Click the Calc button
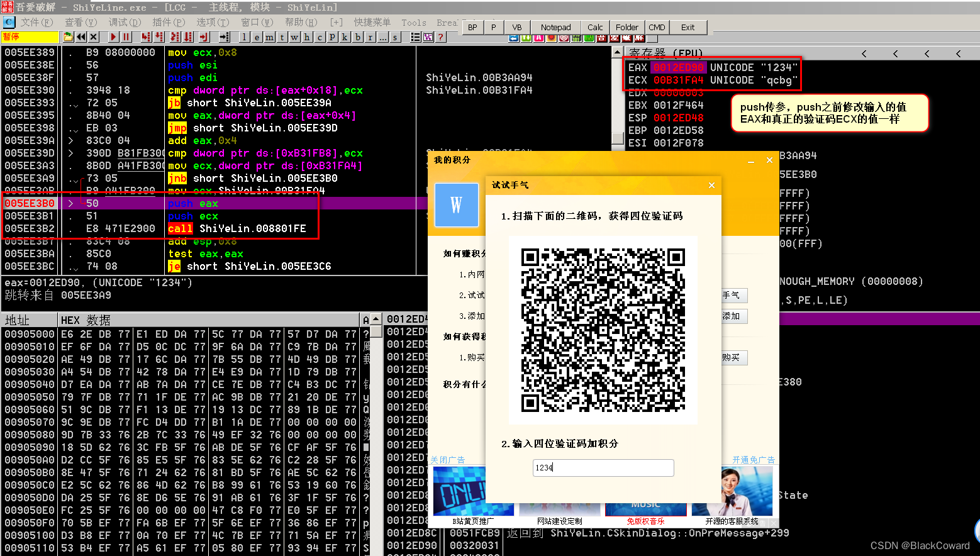980x556 pixels. 595,27
